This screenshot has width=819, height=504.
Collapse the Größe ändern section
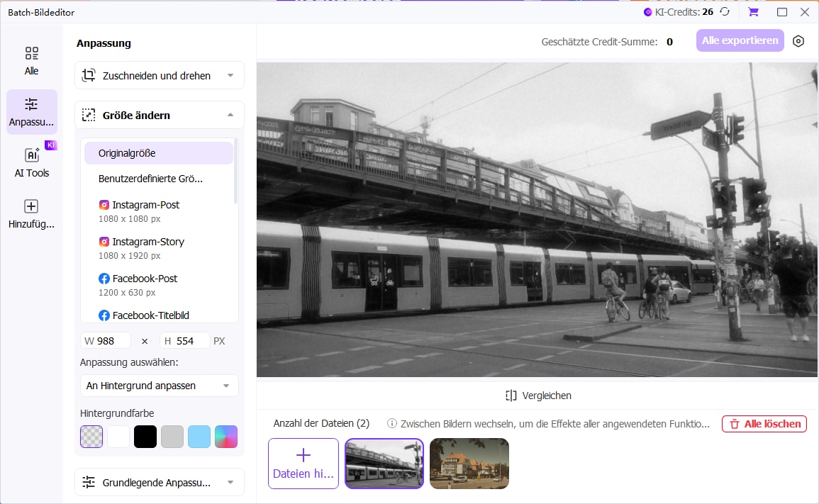tap(160, 116)
